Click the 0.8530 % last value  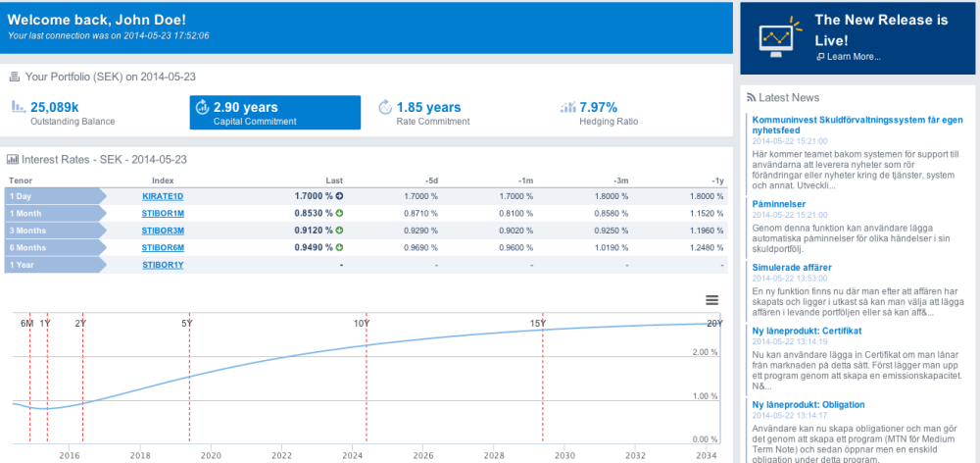pos(314,214)
